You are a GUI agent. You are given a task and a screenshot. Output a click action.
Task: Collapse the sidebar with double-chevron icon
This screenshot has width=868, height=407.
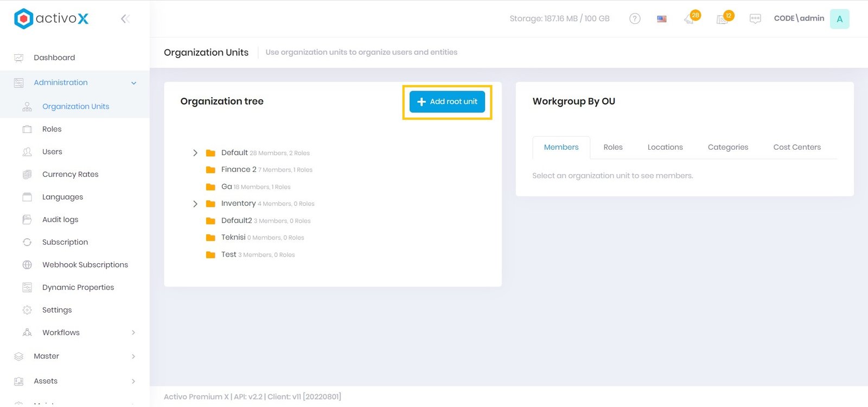pyautogui.click(x=125, y=19)
